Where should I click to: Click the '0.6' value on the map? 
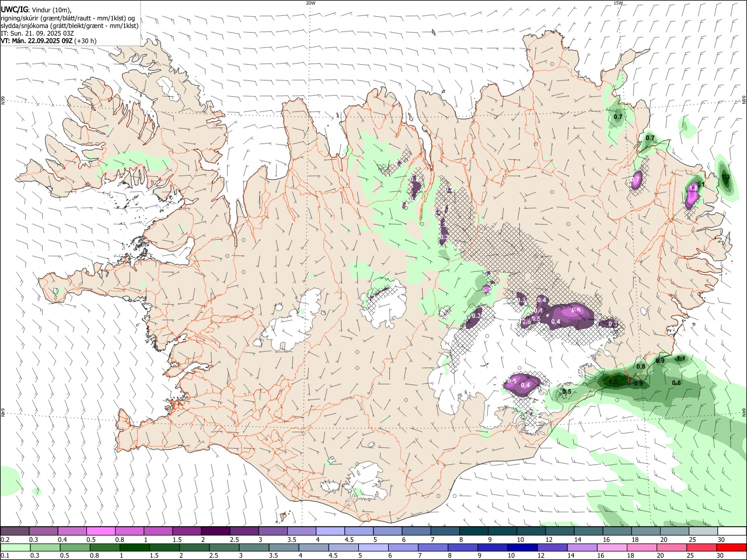(576, 311)
